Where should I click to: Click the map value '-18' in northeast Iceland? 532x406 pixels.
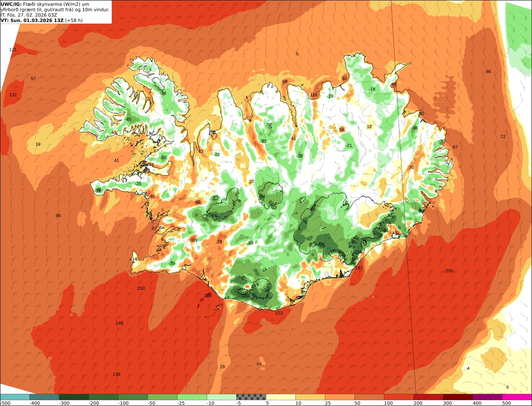pos(372,89)
